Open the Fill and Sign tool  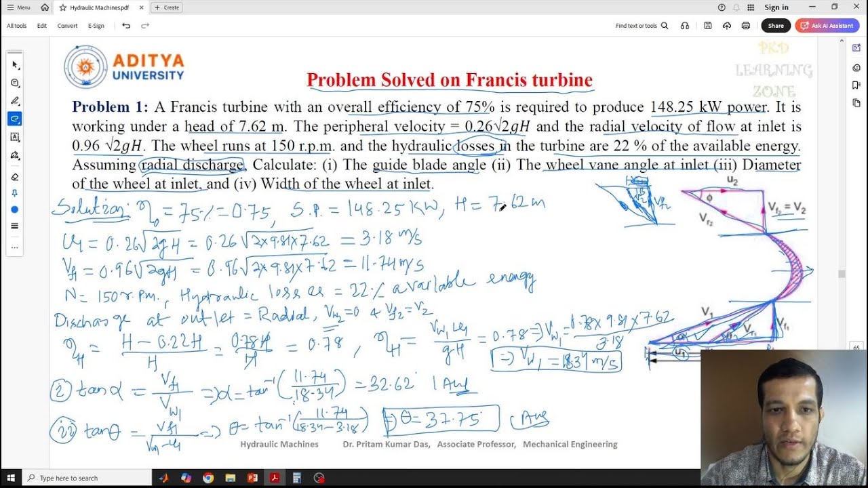tap(15, 155)
